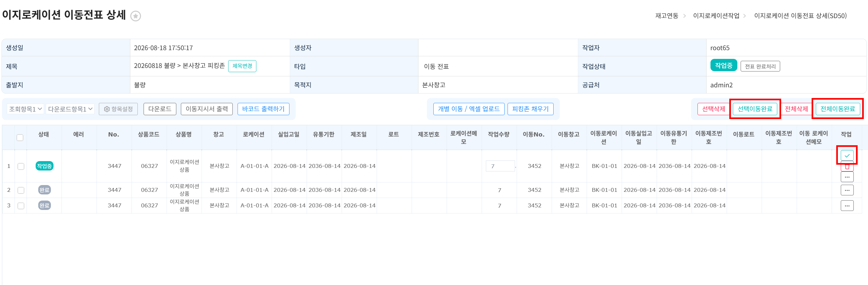
Task: Click the 제목변경 button
Action: tap(242, 66)
